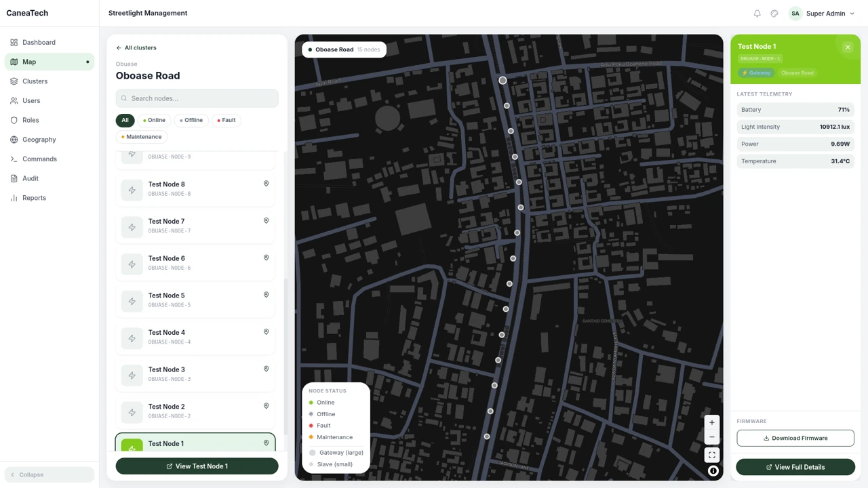Image resolution: width=868 pixels, height=488 pixels.
Task: Open the Commands page
Action: (50, 159)
